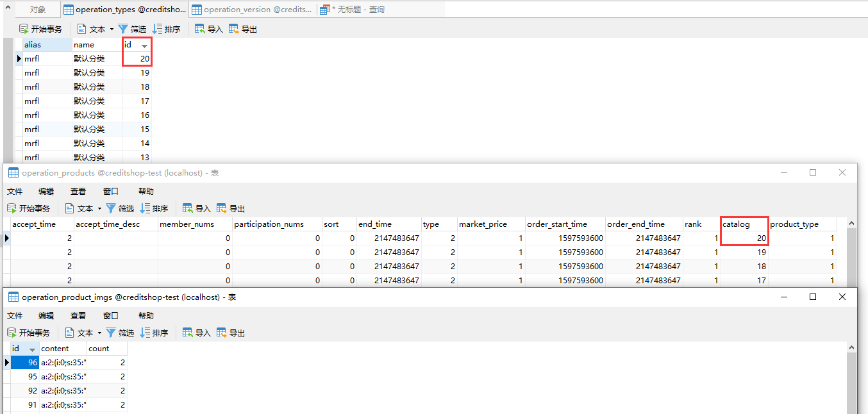Click Filter icon in operation_product_imgs window toolbar

coord(111,333)
